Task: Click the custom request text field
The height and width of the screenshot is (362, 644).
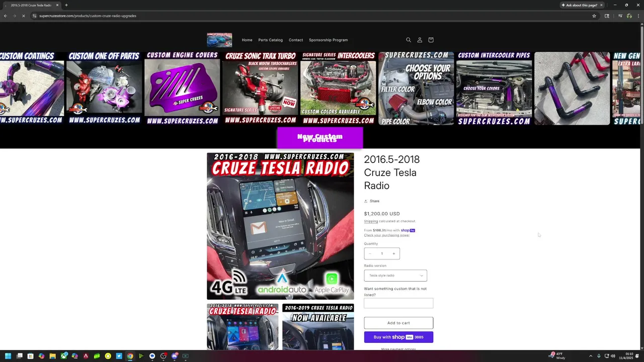Action: 398,303
